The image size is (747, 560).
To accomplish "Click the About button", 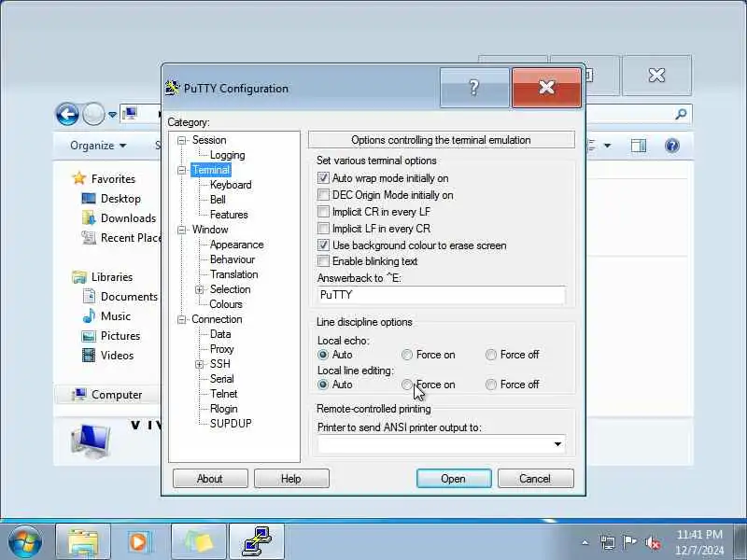I will pos(210,479).
